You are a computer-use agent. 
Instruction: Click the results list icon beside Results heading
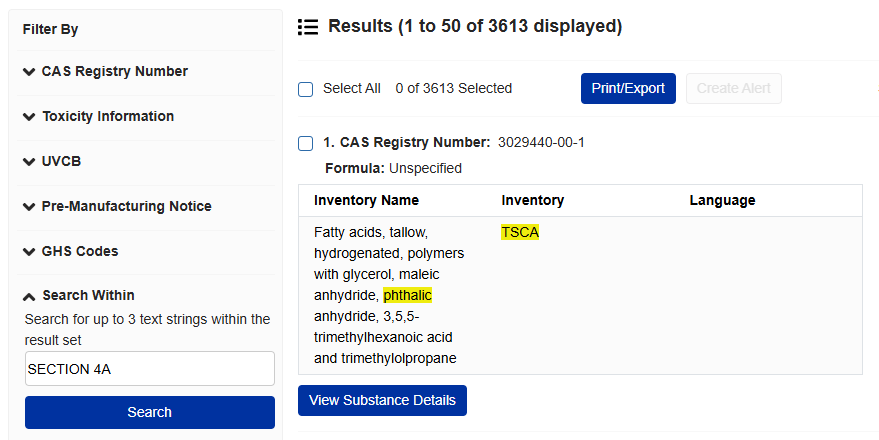click(308, 27)
